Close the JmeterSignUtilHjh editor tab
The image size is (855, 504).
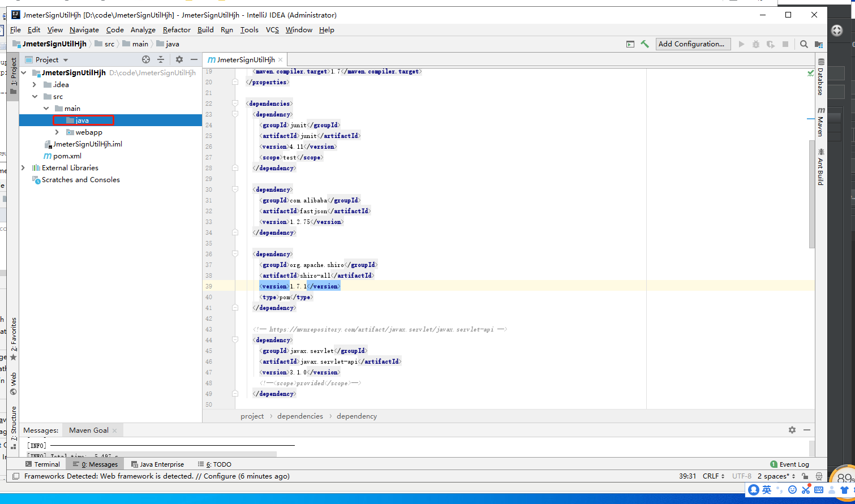(x=281, y=59)
